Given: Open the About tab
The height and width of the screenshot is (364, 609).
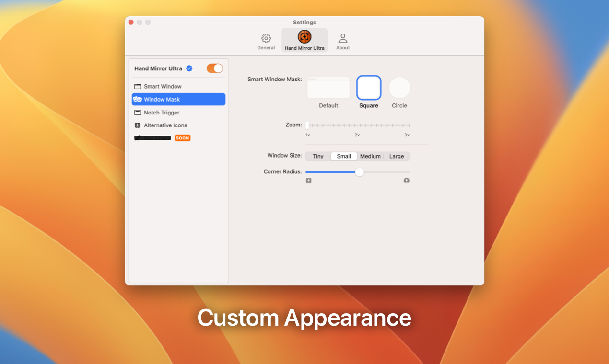Looking at the screenshot, I should point(343,41).
